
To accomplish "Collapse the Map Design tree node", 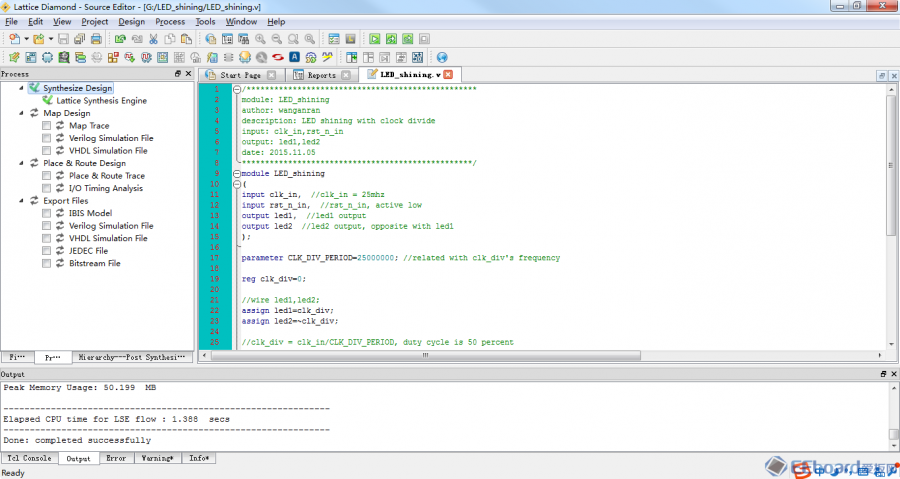I will [x=20, y=113].
